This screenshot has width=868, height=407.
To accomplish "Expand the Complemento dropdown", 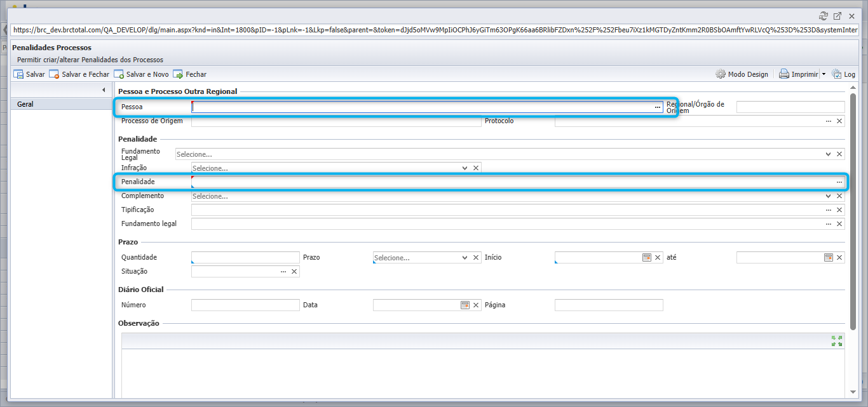I will tap(829, 196).
